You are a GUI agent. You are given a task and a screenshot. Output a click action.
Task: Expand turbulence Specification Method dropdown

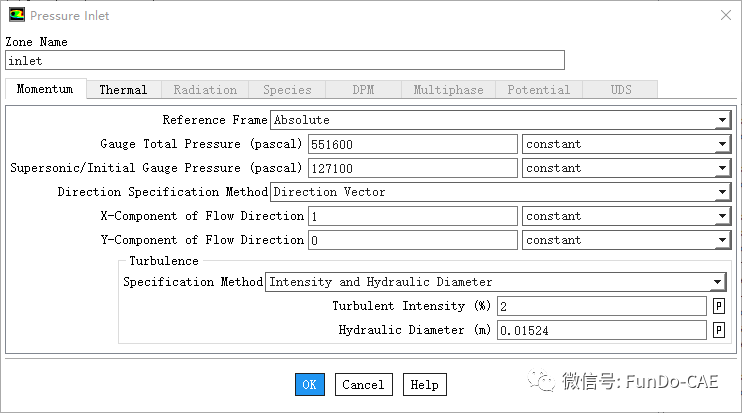pyautogui.click(x=717, y=282)
